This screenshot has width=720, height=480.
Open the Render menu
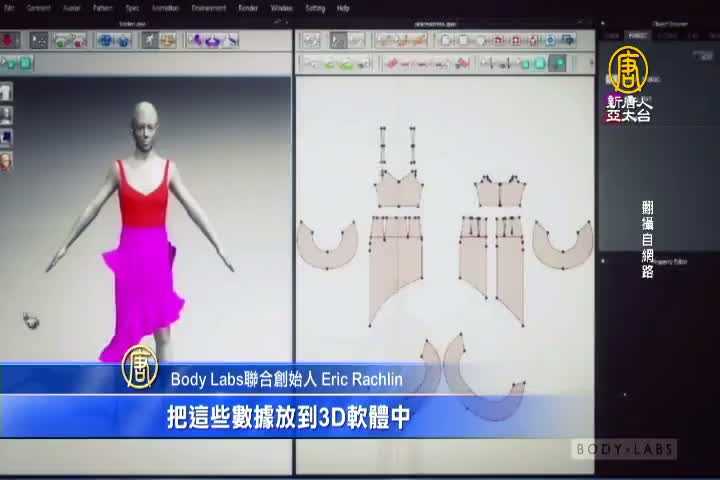[247, 8]
